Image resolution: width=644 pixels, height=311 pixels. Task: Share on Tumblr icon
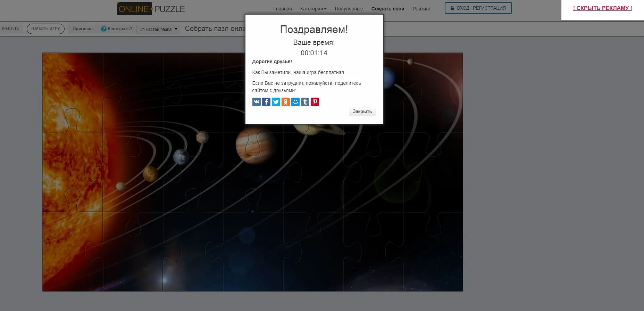click(305, 102)
